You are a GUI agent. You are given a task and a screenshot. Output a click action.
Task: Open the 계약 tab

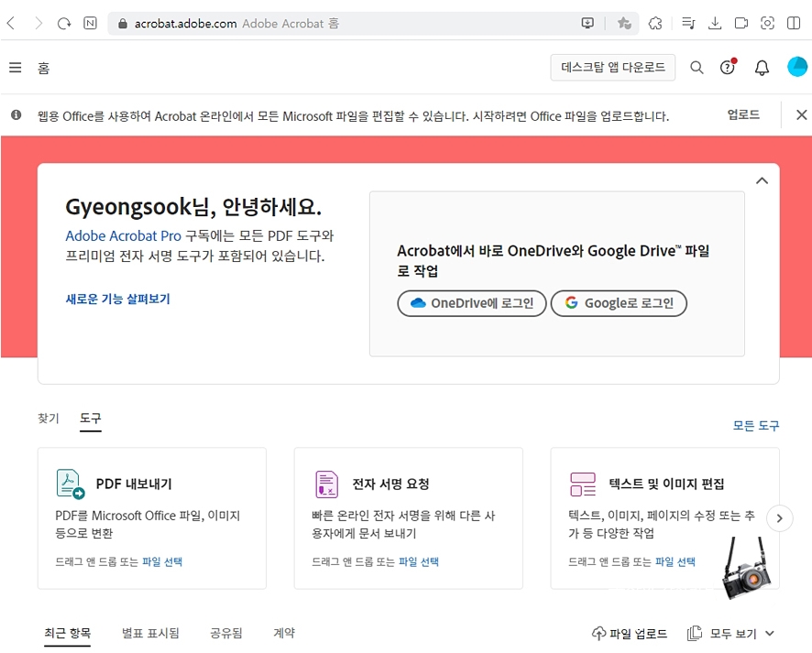coord(284,633)
